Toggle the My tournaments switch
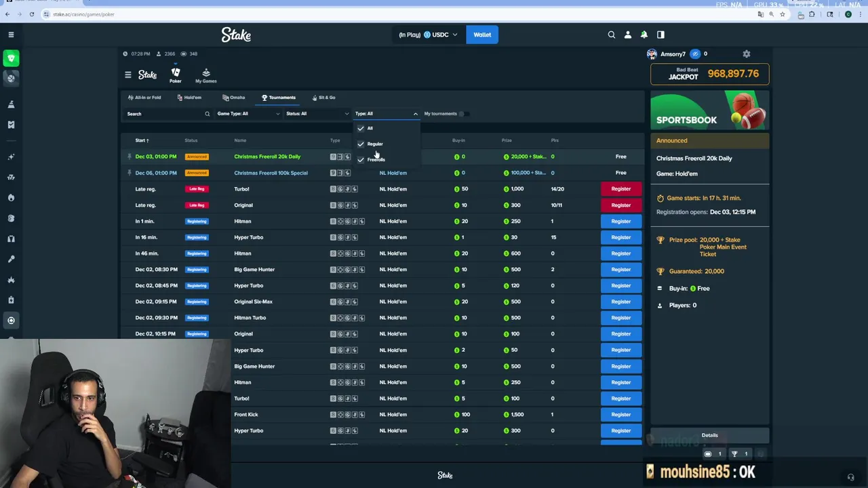The height and width of the screenshot is (488, 868). pyautogui.click(x=464, y=114)
